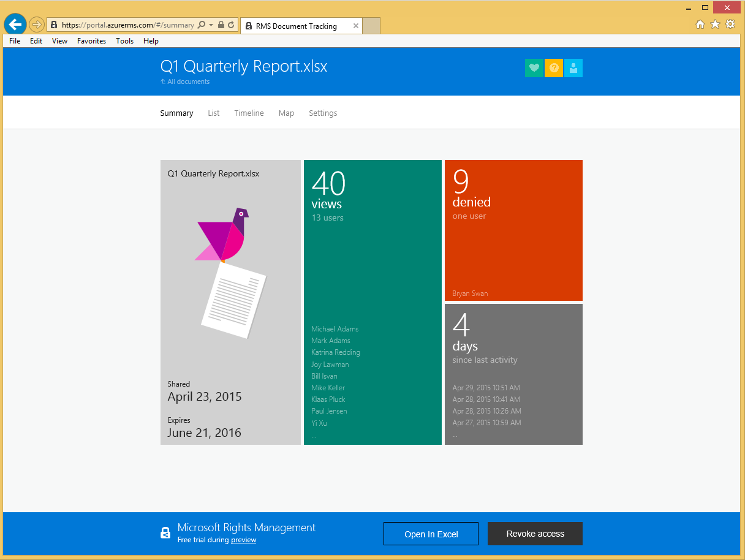Viewport: 745px width, 560px height.
Task: Click Michael Adams in viewers list
Action: coord(335,329)
